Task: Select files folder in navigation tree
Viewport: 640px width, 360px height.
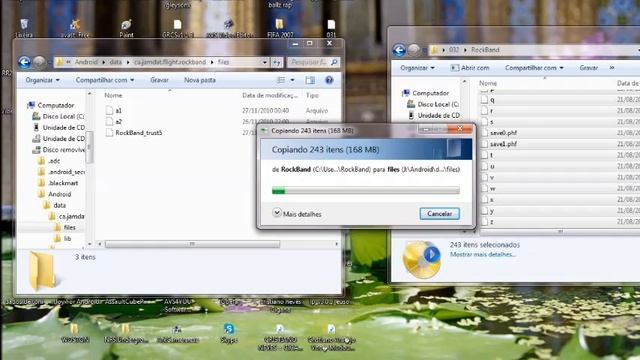Action: [69, 227]
